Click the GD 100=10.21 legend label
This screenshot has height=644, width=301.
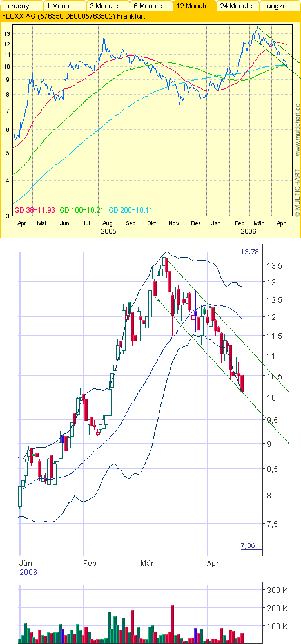pyautogui.click(x=83, y=210)
